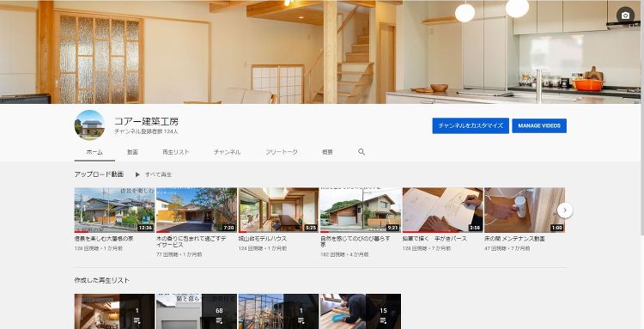Image resolution: width=644 pixels, height=329 pixels.
Task: Click the title 鉛筆で描く 手がきパース
Action: pos(434,239)
